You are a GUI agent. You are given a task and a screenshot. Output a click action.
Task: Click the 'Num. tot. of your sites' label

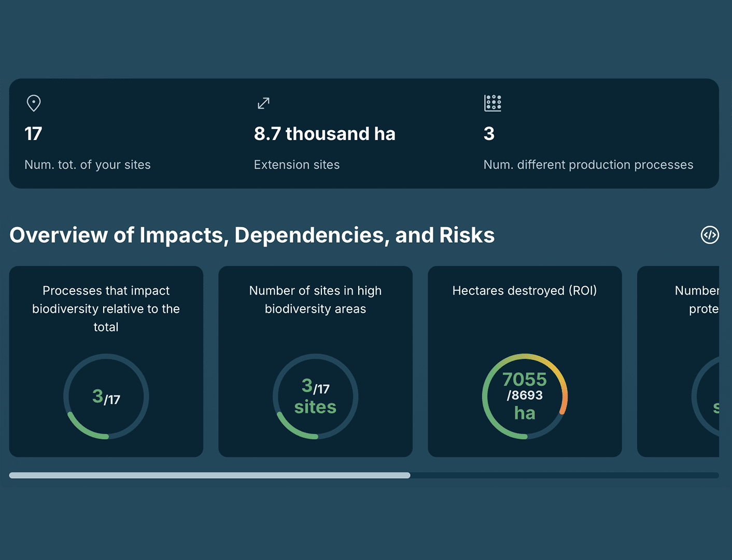pos(88,164)
